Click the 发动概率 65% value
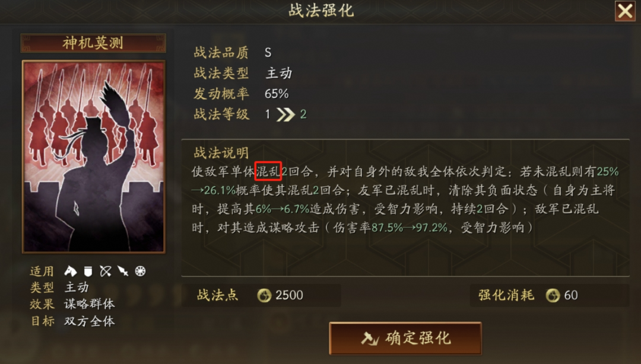 [x=277, y=94]
